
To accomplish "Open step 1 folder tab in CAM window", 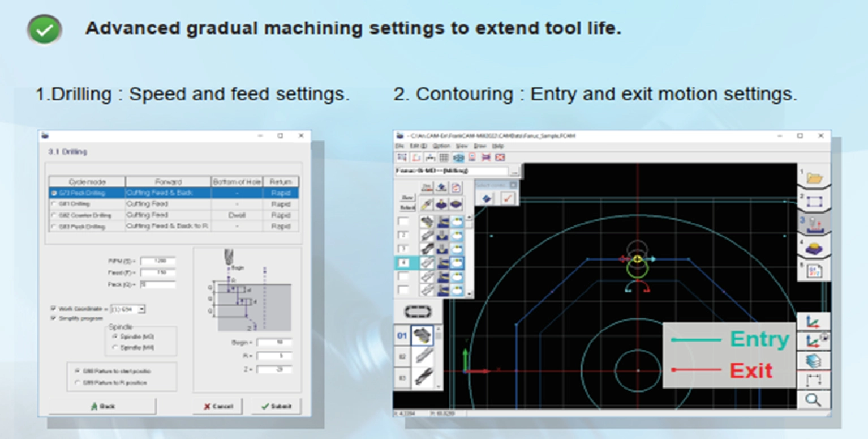I will pyautogui.click(x=815, y=177).
